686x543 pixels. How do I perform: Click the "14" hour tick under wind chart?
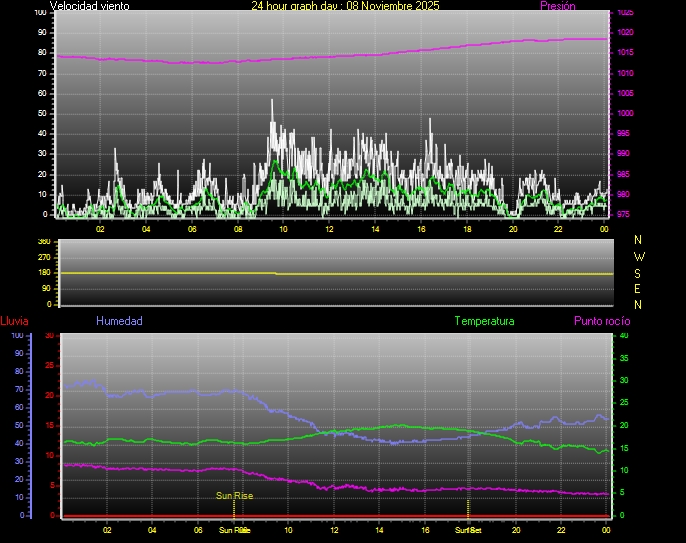point(375,229)
